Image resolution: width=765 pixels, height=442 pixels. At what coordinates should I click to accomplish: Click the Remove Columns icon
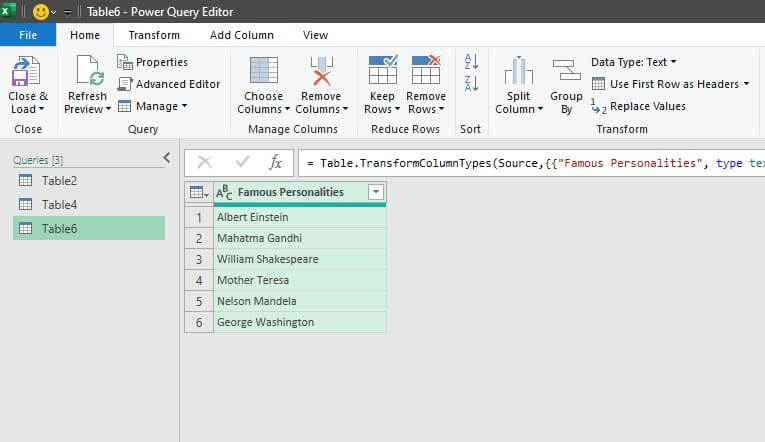pyautogui.click(x=322, y=70)
